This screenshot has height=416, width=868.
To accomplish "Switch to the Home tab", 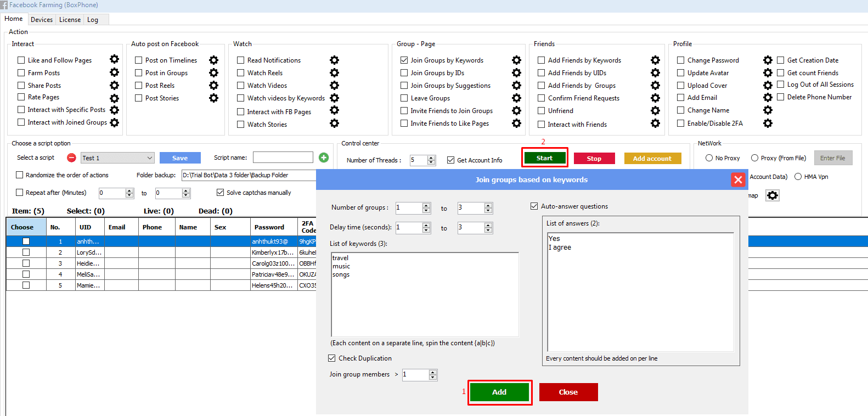I will (14, 19).
